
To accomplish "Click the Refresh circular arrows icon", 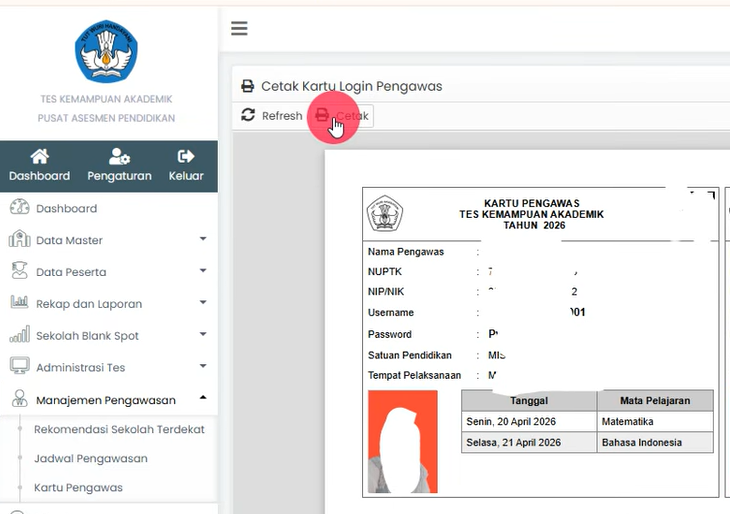I will pos(248,115).
